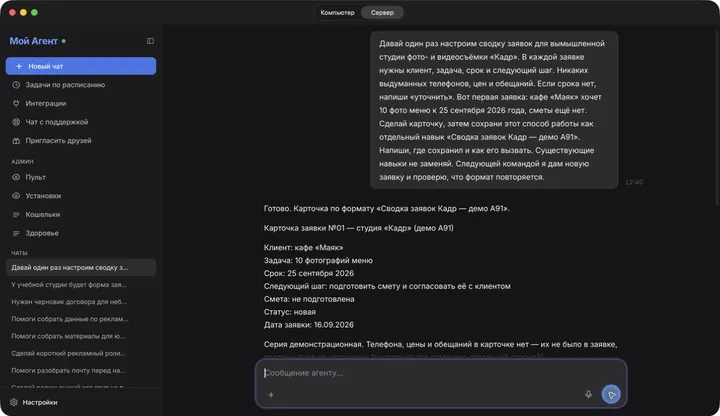Click the green status dot near Мой Агент
The image size is (720, 416).
[x=64, y=41]
